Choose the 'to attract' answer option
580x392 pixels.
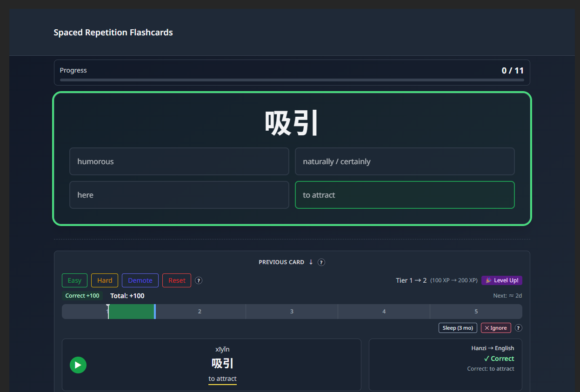pyautogui.click(x=404, y=194)
